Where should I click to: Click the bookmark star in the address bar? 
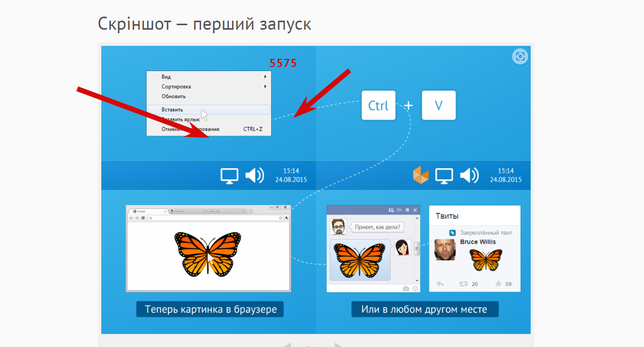point(281,218)
